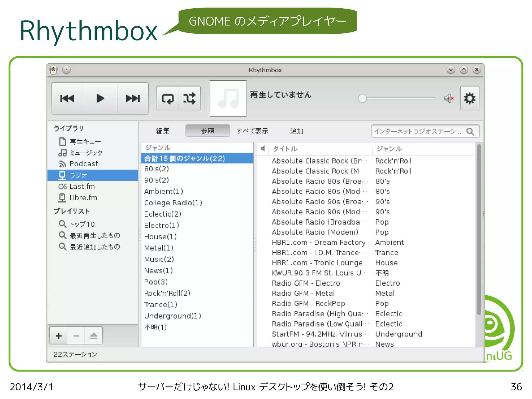This screenshot has width=532, height=399.
Task: Select HBR1.com - Dream Factory station
Action: (366, 242)
